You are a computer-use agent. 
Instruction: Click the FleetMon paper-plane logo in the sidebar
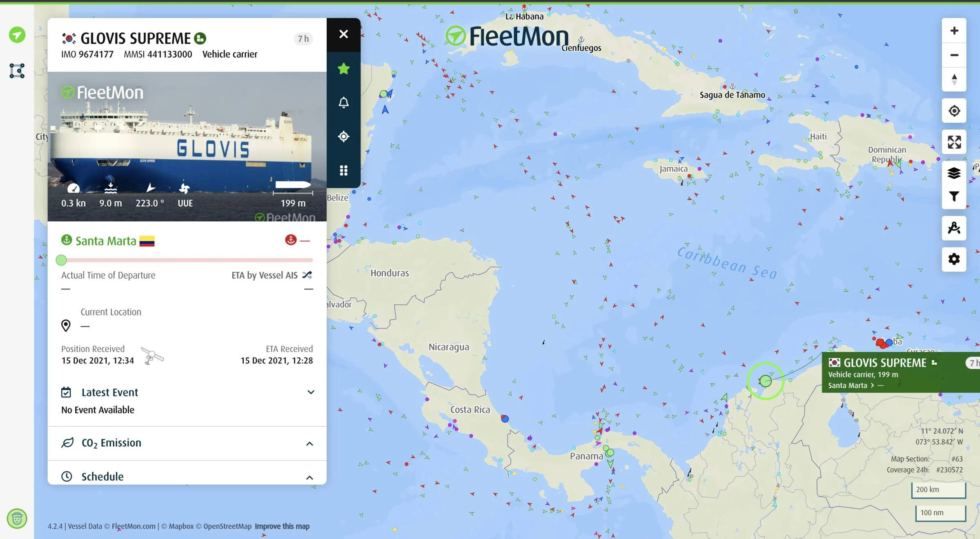[x=17, y=35]
